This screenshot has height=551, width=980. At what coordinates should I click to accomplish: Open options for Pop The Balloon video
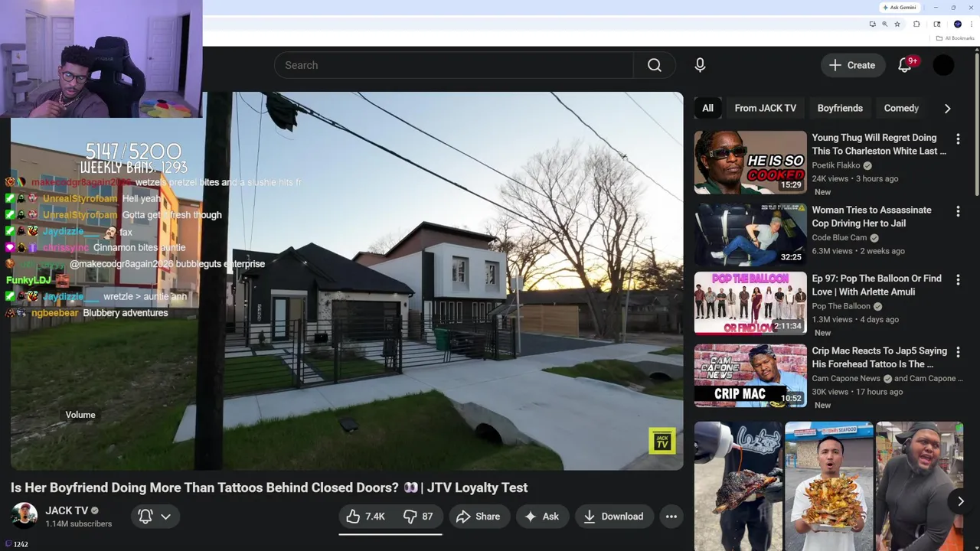(958, 279)
